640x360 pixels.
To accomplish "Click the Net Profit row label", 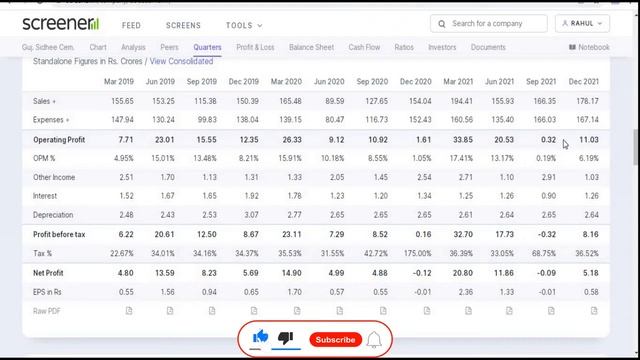I will click(x=48, y=273).
